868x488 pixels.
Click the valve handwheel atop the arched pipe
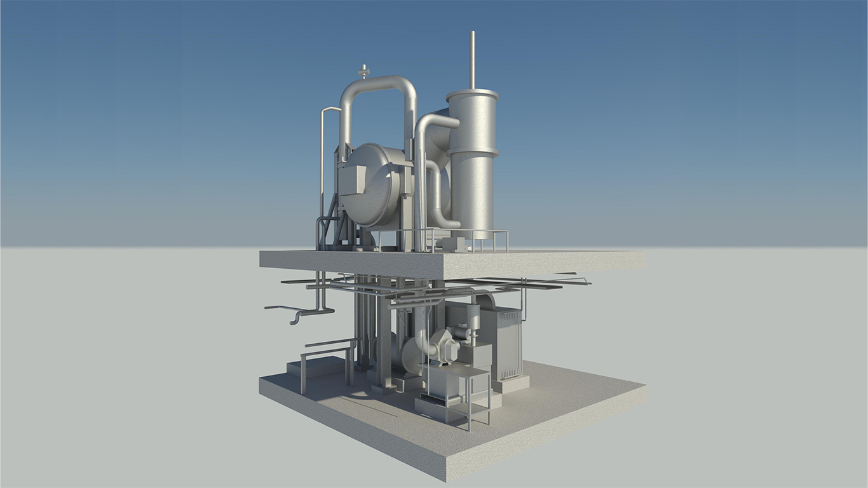pyautogui.click(x=363, y=70)
